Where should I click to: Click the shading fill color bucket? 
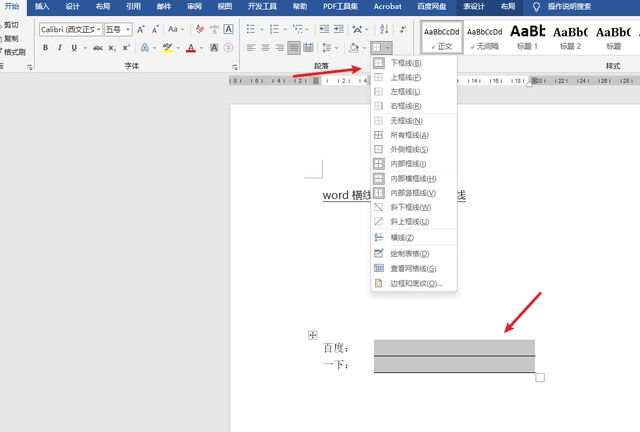pos(353,48)
